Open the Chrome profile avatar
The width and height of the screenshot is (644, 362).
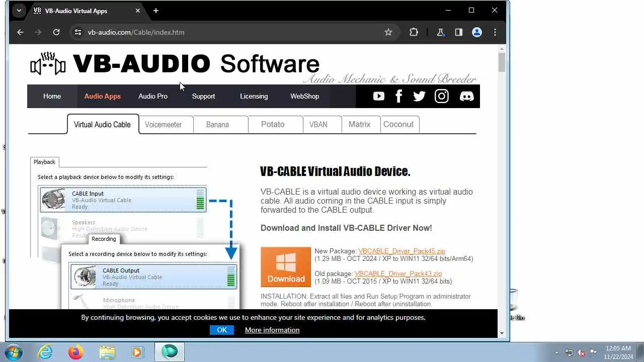coord(477,32)
